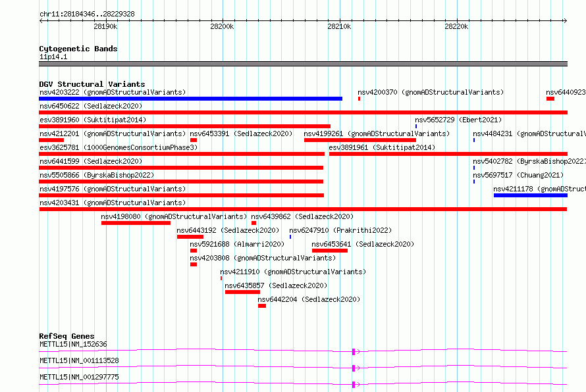Click the nsv6435857 red variant bar
This screenshot has width=586, height=392.
point(242,292)
